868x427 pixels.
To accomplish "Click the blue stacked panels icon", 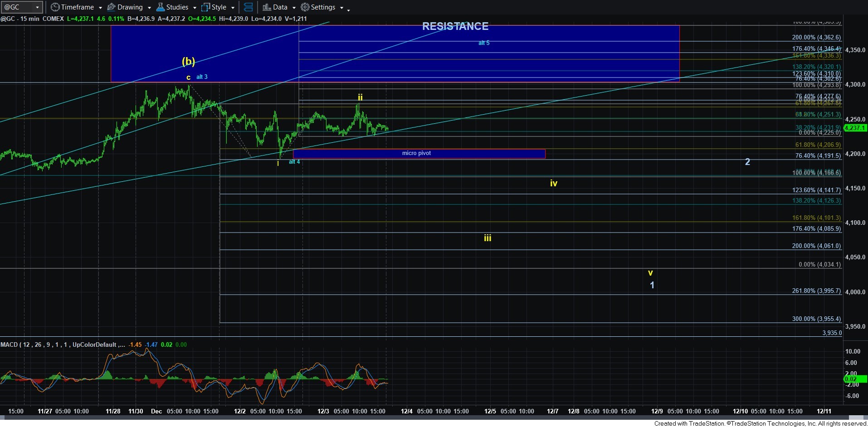I will pos(249,7).
